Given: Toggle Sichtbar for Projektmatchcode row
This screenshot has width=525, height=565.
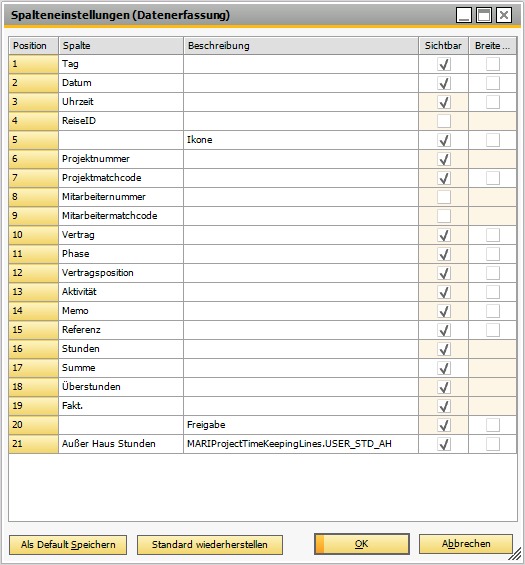Looking at the screenshot, I should click(x=444, y=178).
